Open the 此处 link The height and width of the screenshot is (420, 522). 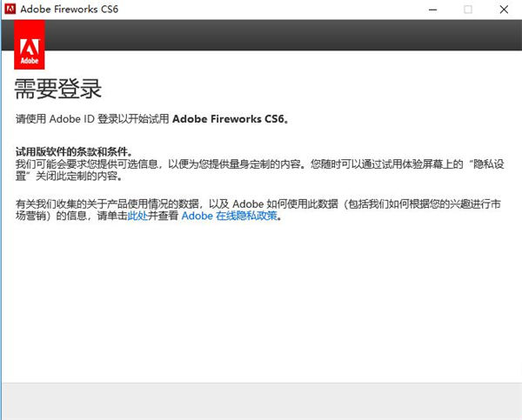(x=137, y=216)
